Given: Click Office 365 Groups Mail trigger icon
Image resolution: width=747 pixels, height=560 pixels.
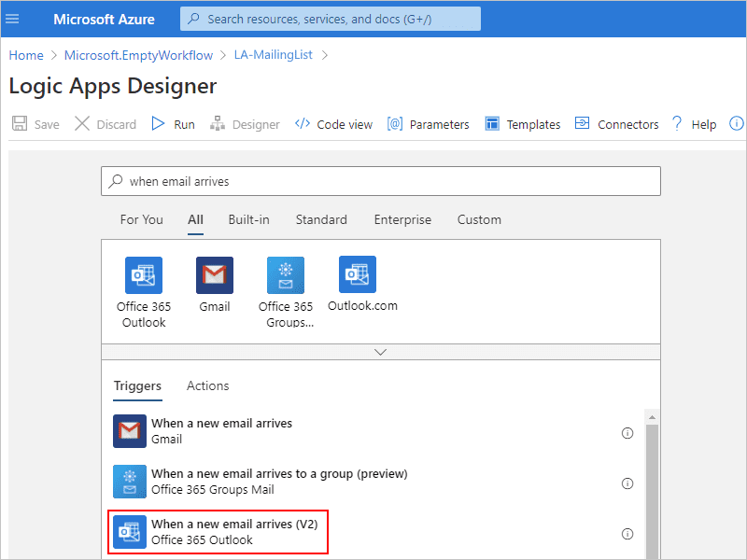Looking at the screenshot, I should pos(130,482).
